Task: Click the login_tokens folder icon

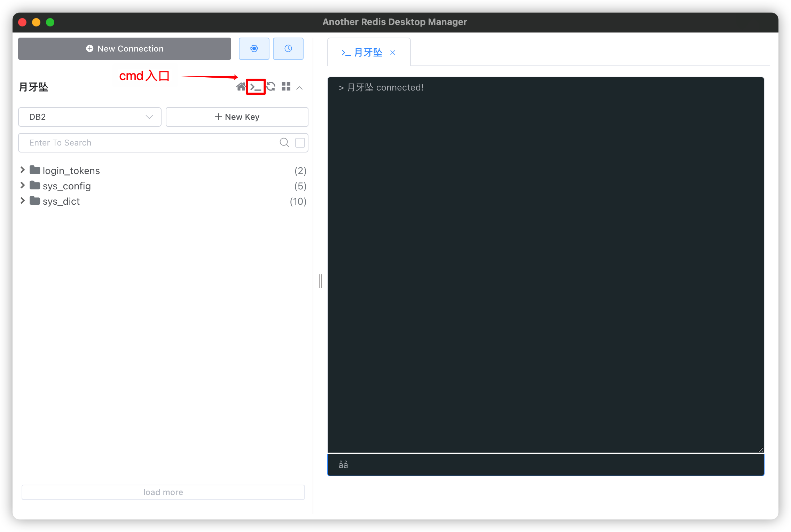Action: tap(35, 170)
